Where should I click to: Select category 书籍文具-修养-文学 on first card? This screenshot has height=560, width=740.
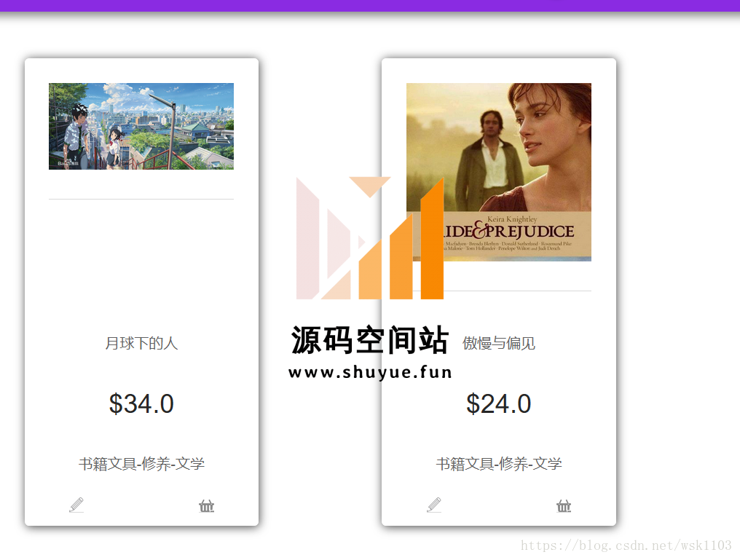tap(141, 464)
